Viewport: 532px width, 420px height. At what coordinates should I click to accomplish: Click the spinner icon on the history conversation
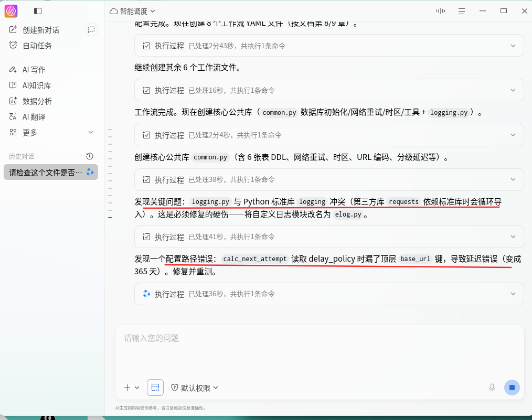tap(90, 172)
